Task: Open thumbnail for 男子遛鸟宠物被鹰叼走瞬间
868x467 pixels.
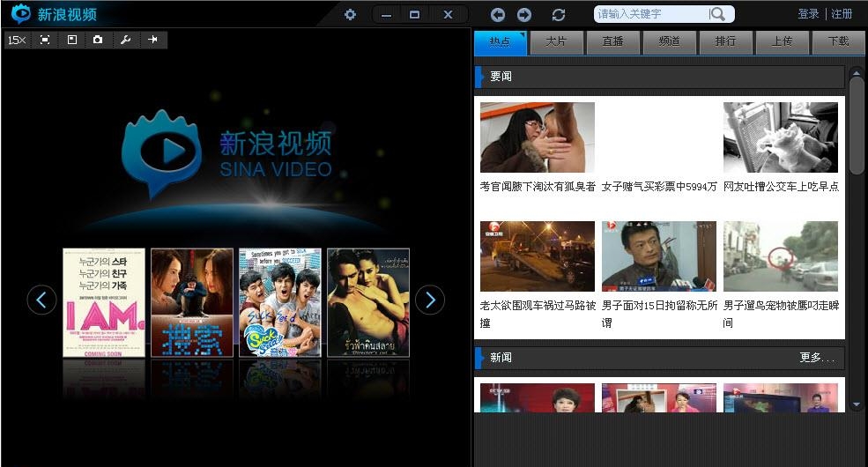Action: (x=781, y=256)
